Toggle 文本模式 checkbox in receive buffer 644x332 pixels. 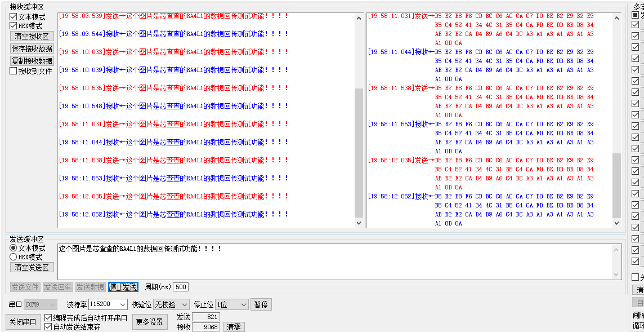click(x=14, y=17)
